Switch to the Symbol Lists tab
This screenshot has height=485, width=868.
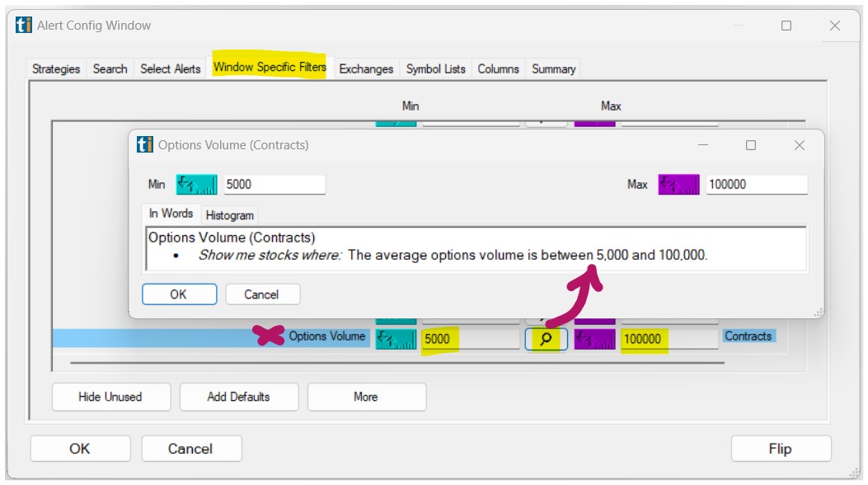[x=436, y=69]
